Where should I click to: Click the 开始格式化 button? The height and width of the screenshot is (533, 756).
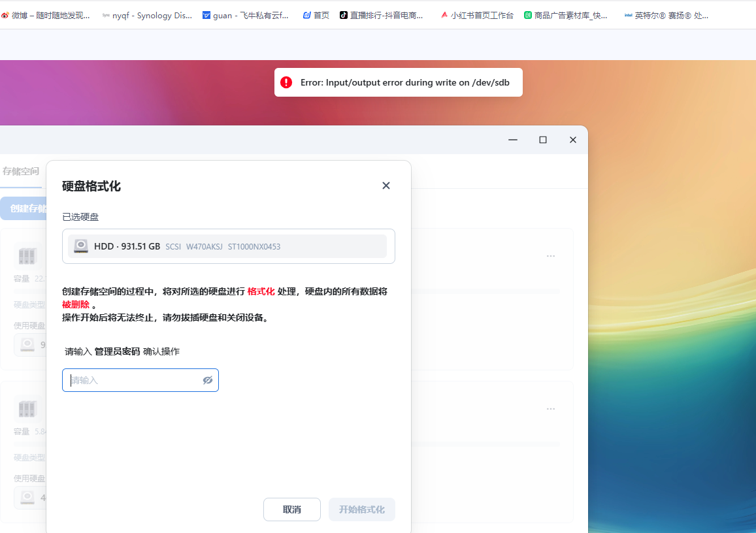tap(361, 509)
